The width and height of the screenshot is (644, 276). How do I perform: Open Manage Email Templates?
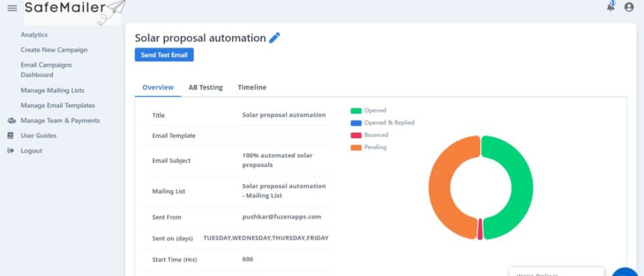pos(58,106)
